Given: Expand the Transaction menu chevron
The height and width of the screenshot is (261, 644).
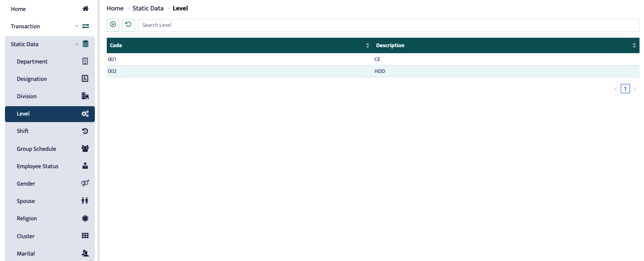Looking at the screenshot, I should point(76,26).
